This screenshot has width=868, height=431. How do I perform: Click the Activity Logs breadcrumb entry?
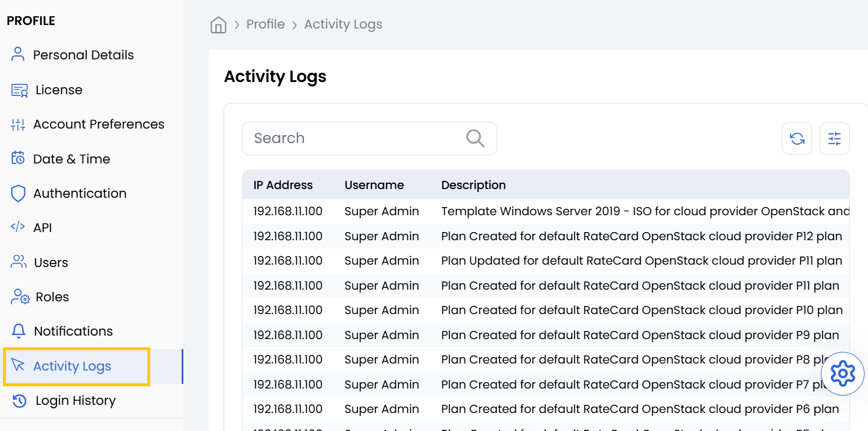pyautogui.click(x=343, y=24)
